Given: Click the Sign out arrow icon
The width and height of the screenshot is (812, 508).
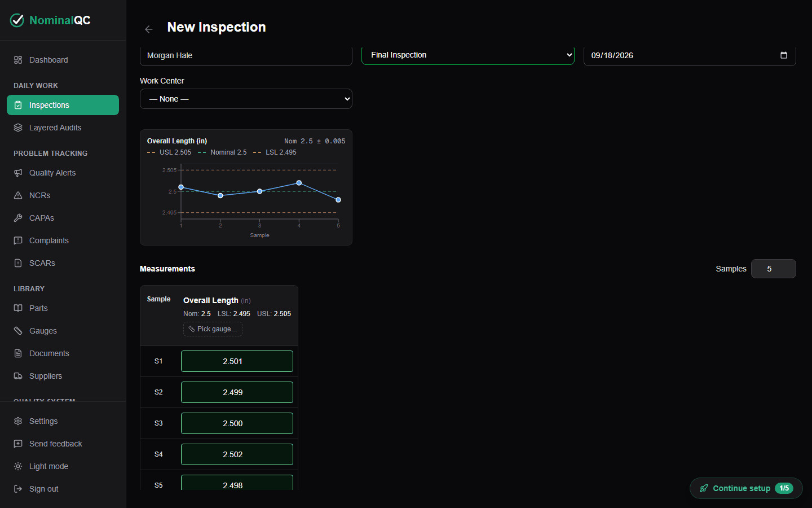Looking at the screenshot, I should pyautogui.click(x=18, y=489).
